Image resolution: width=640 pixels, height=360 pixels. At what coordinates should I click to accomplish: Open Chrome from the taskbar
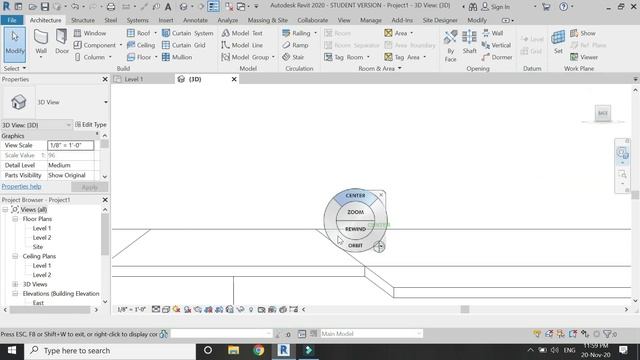pos(258,351)
